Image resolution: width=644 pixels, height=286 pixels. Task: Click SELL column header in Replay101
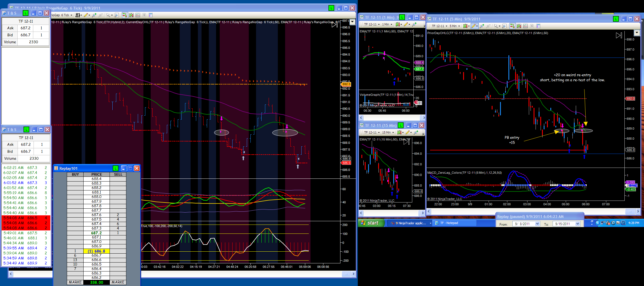coord(118,174)
